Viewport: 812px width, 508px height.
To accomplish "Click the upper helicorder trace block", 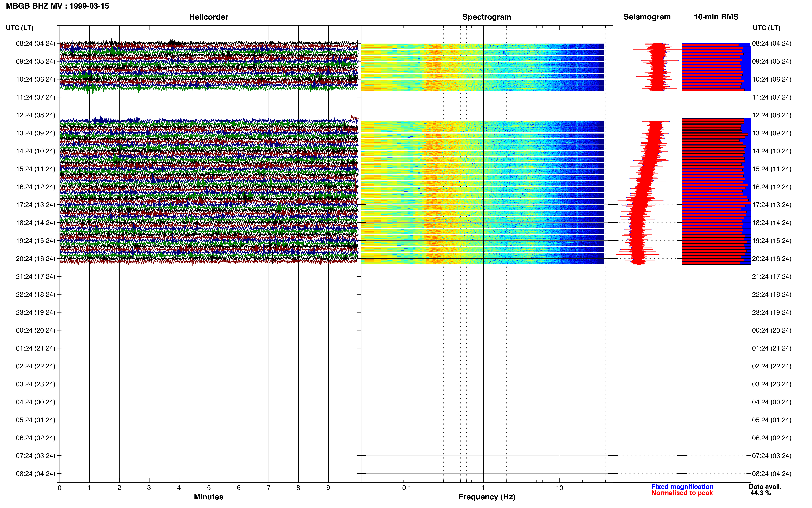I will pyautogui.click(x=209, y=66).
